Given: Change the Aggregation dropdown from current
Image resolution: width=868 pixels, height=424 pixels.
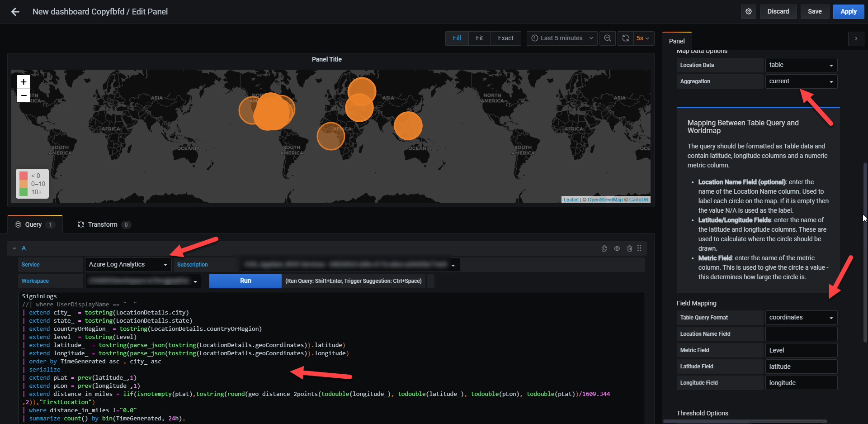Looking at the screenshot, I should 801,81.
